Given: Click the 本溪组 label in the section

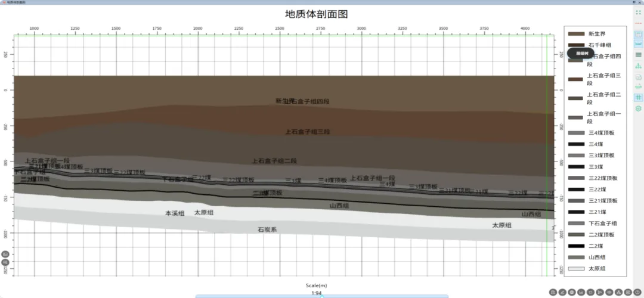Looking at the screenshot, I should (x=175, y=213).
